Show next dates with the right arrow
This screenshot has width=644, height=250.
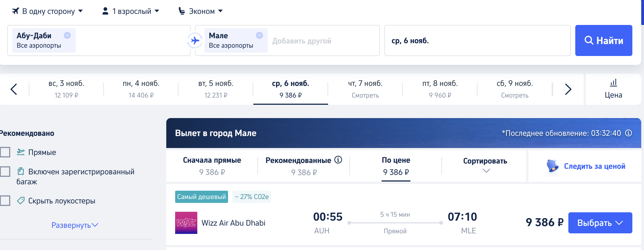(568, 89)
